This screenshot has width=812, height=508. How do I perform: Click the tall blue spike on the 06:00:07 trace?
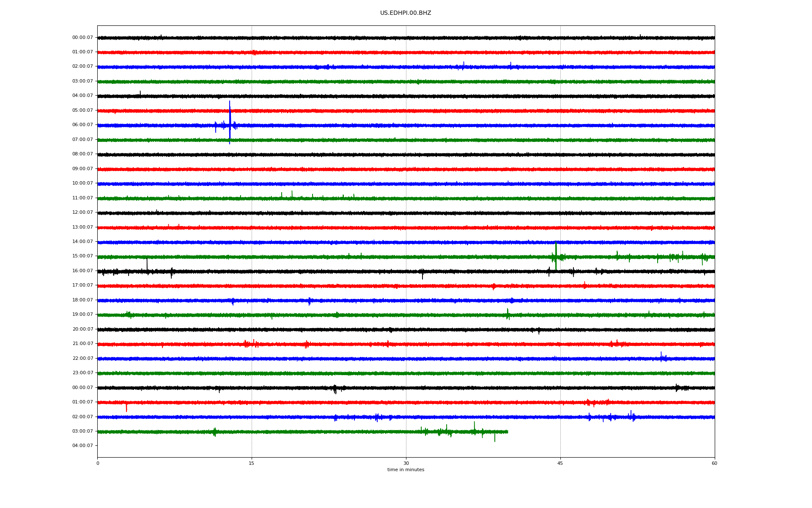point(230,121)
